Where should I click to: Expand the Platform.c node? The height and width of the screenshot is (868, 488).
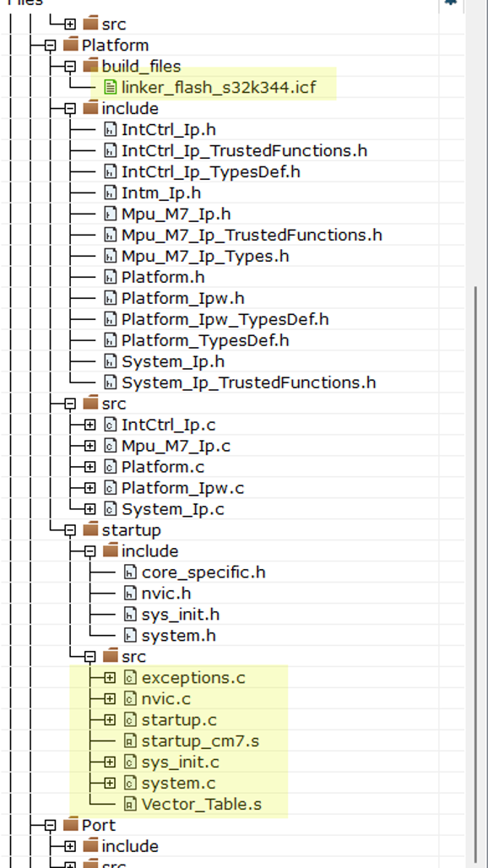tap(89, 467)
